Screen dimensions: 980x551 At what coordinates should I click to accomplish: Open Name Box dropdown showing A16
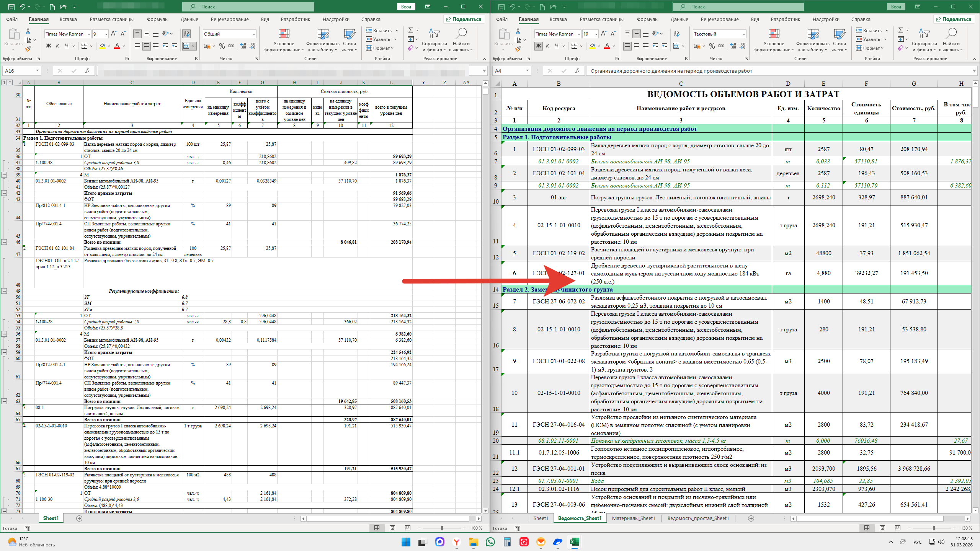click(37, 71)
